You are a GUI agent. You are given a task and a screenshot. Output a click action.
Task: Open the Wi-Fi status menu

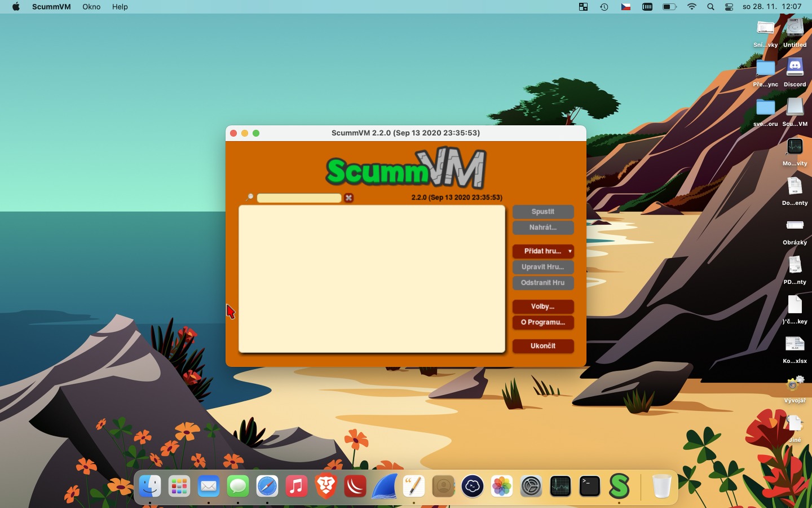[692, 7]
